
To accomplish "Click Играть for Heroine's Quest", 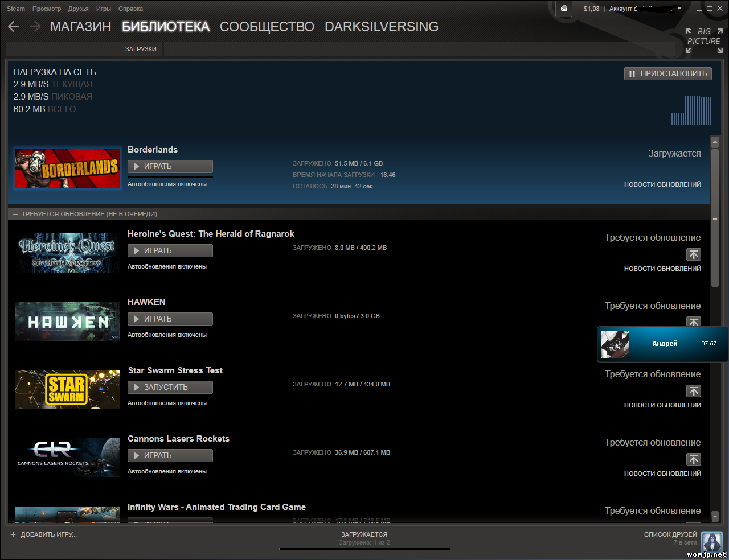I will tap(170, 250).
